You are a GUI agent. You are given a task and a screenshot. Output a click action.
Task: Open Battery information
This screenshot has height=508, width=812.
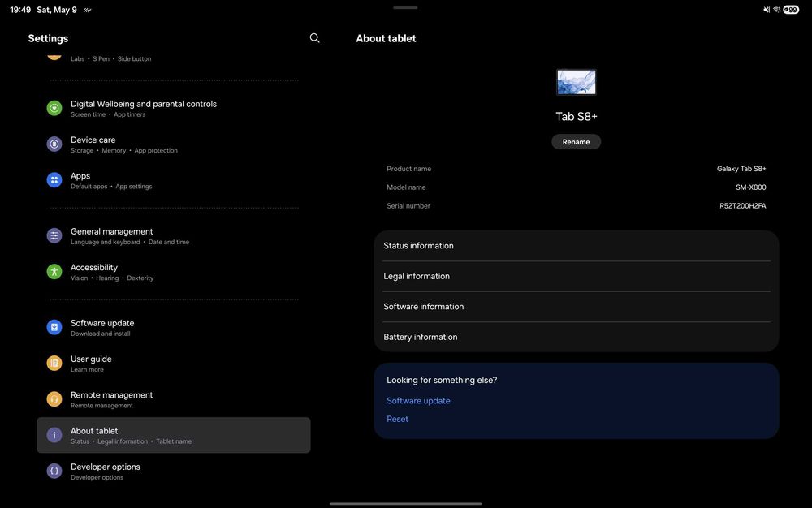point(577,337)
